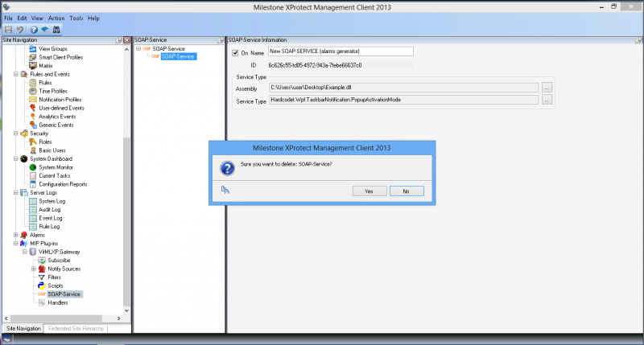Click the Rules icon in navigation
This screenshot has height=345, width=644.
tap(33, 83)
